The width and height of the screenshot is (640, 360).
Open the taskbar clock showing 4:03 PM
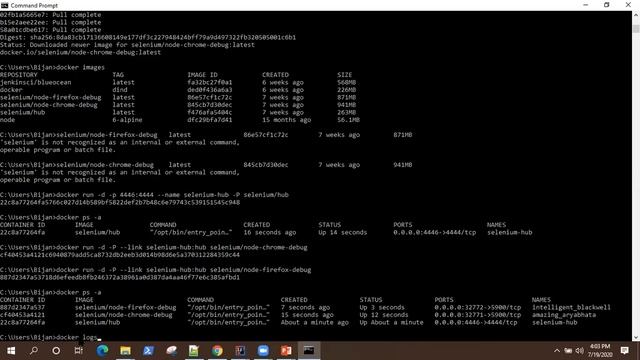[x=600, y=351]
